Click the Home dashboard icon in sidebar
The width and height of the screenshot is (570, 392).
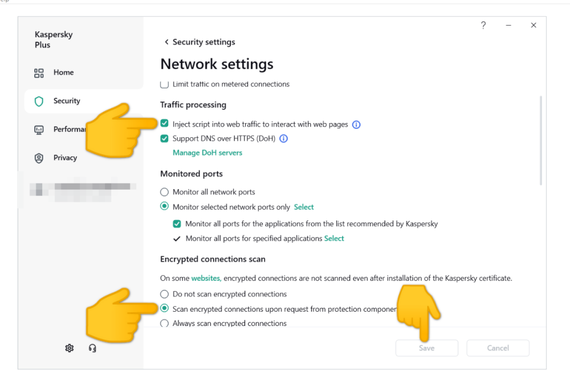39,73
